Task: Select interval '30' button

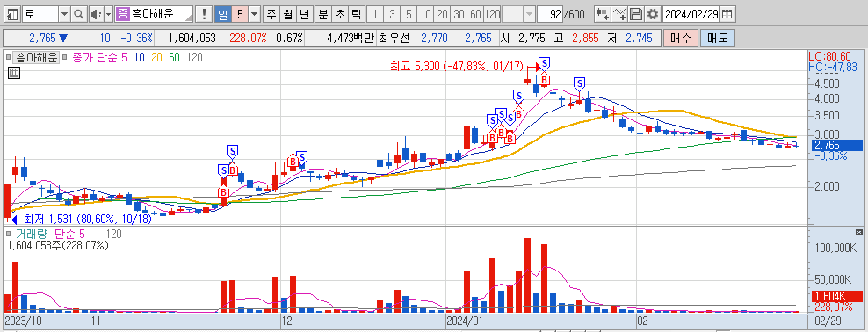Action: point(459,14)
